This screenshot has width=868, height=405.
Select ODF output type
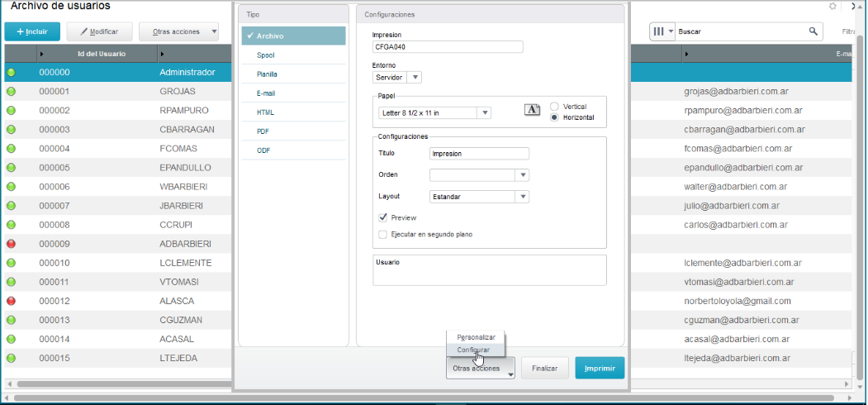(x=293, y=150)
